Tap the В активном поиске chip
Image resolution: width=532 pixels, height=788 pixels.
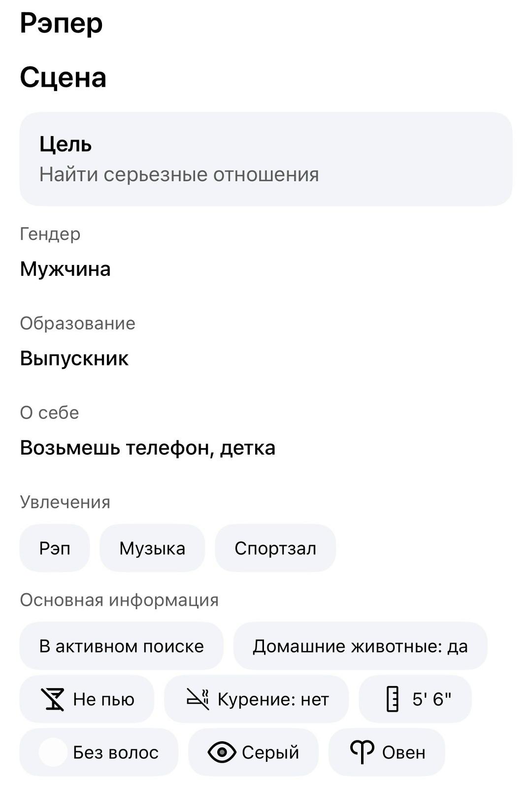pos(121,646)
